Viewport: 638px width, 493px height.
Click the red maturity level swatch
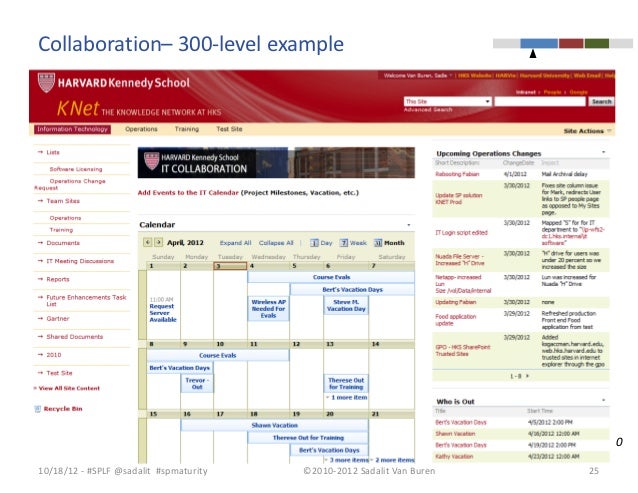coord(571,44)
